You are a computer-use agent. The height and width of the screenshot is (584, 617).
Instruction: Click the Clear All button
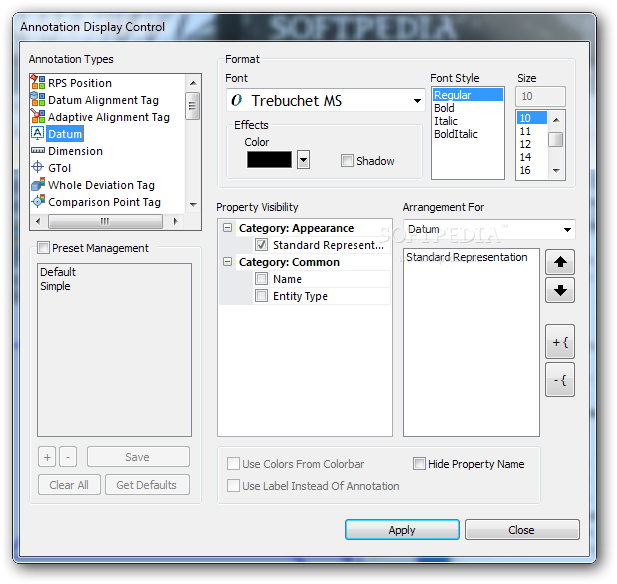[69, 485]
